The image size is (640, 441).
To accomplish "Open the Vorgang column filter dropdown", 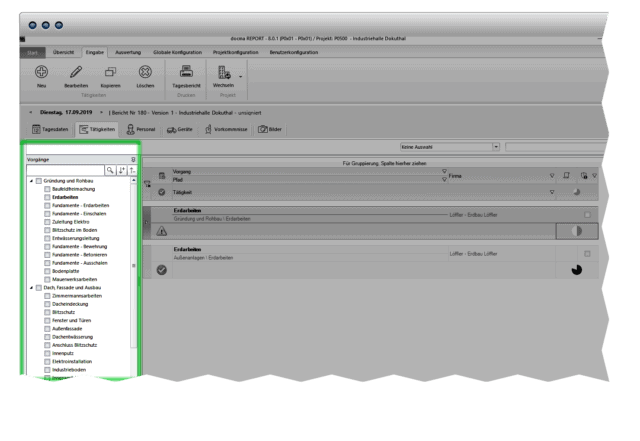I will [x=444, y=172].
